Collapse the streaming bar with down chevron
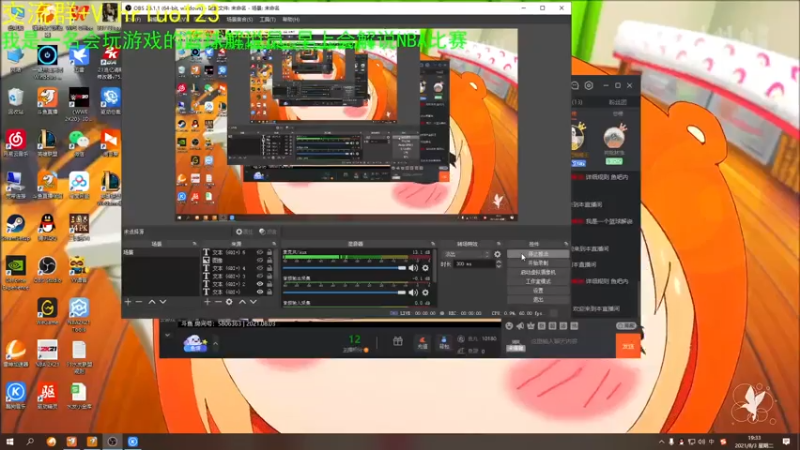Viewport: 800px width, 450px height. point(167,335)
